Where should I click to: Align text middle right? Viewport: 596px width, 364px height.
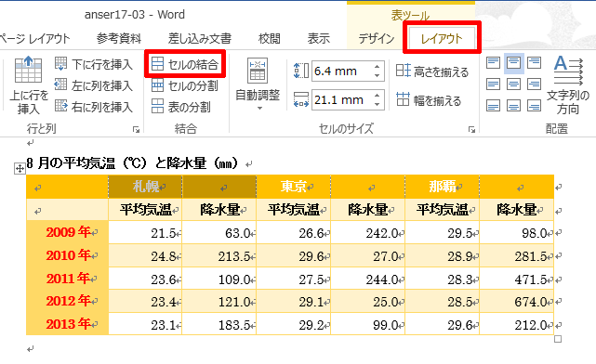pos(534,84)
